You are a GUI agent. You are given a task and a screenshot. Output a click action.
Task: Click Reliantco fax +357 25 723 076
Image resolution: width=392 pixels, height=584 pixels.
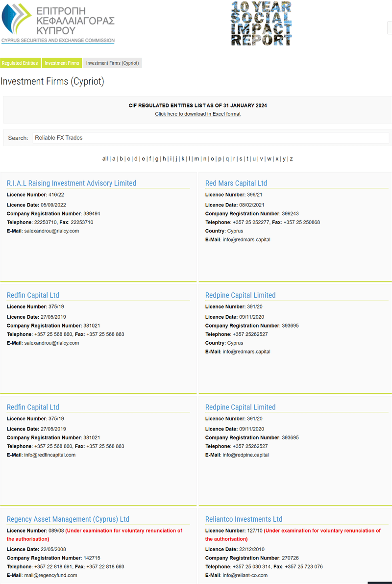click(x=304, y=567)
